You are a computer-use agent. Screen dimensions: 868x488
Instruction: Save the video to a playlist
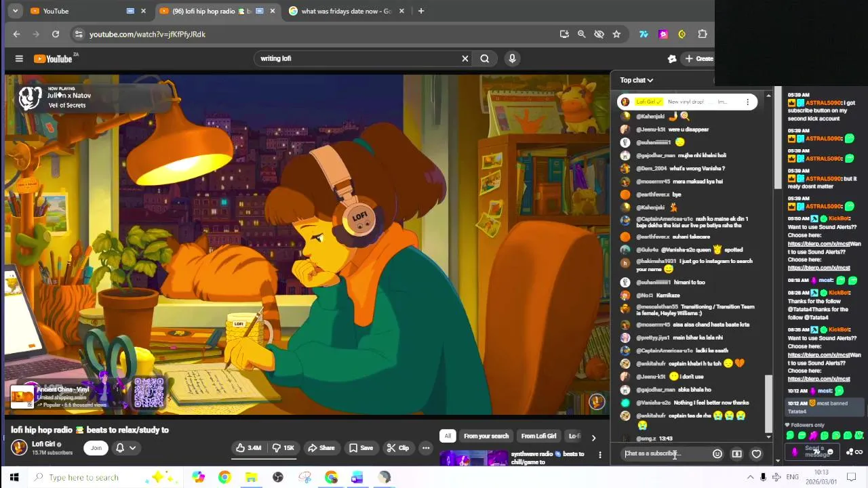[361, 448]
